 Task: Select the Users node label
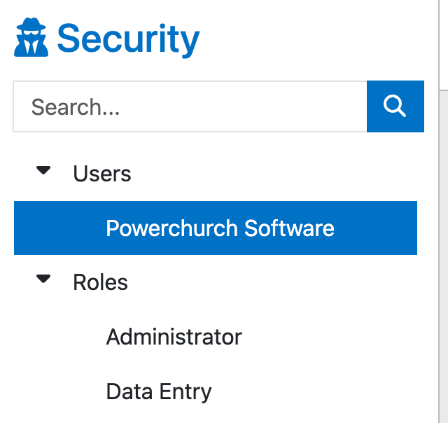click(102, 174)
